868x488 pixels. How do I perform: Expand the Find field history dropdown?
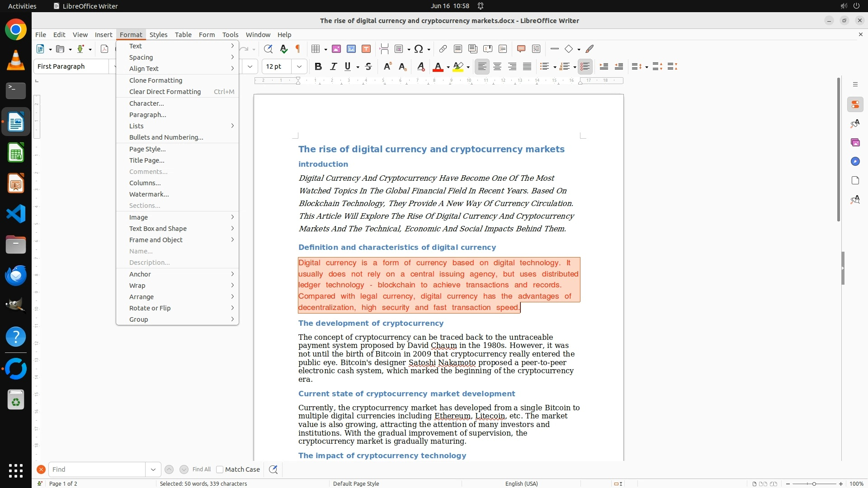click(153, 469)
